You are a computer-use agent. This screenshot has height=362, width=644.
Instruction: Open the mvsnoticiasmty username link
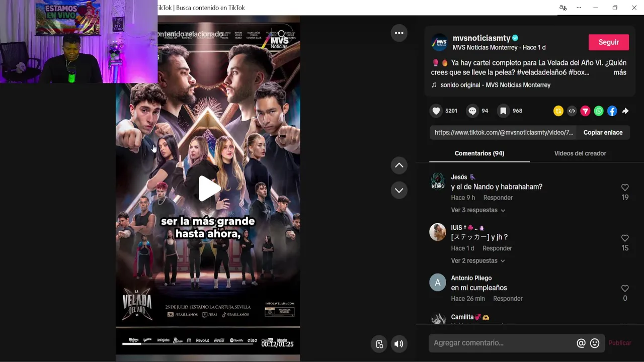pos(481,38)
